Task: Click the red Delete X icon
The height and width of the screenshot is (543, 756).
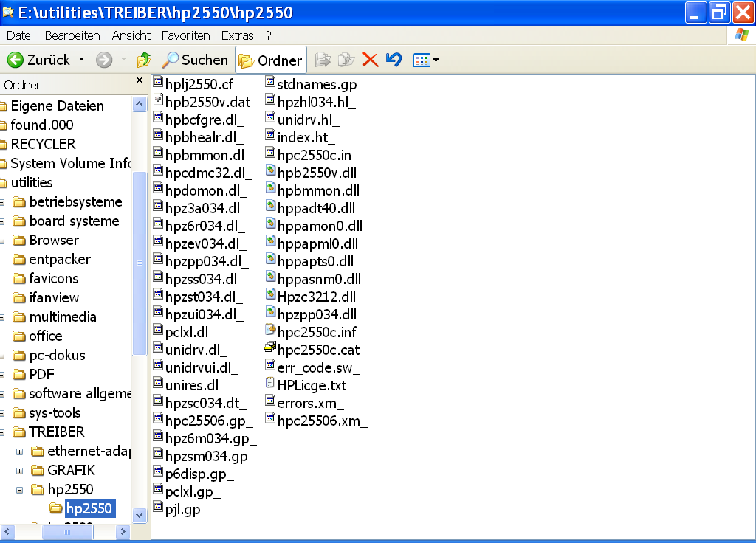Action: (370, 60)
